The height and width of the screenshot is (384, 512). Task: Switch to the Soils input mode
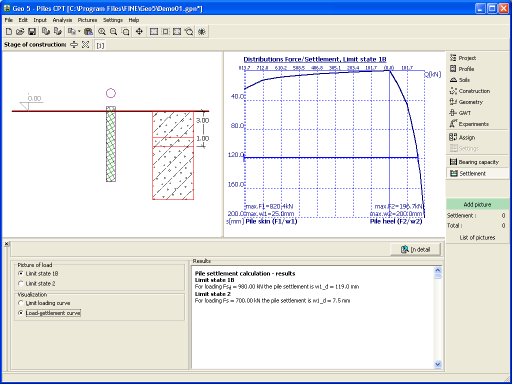(477, 80)
